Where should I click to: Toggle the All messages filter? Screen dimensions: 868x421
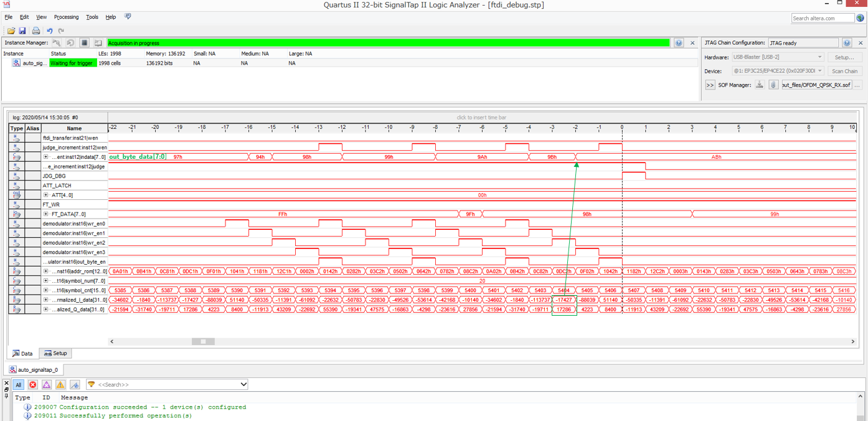19,385
